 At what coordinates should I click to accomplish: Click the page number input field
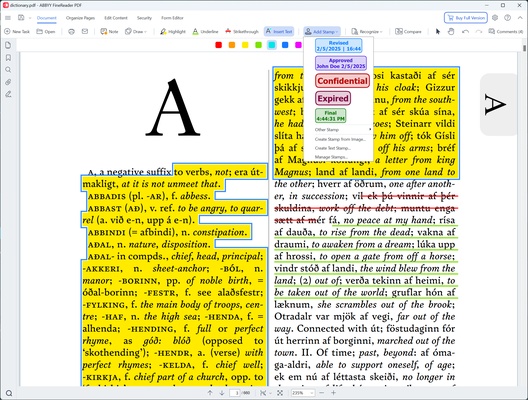pos(235,393)
